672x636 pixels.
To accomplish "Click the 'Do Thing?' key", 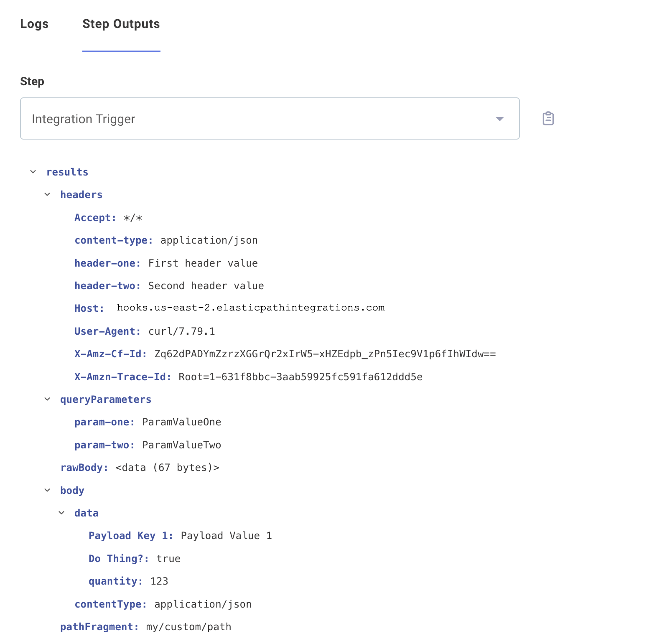I will 119,559.
